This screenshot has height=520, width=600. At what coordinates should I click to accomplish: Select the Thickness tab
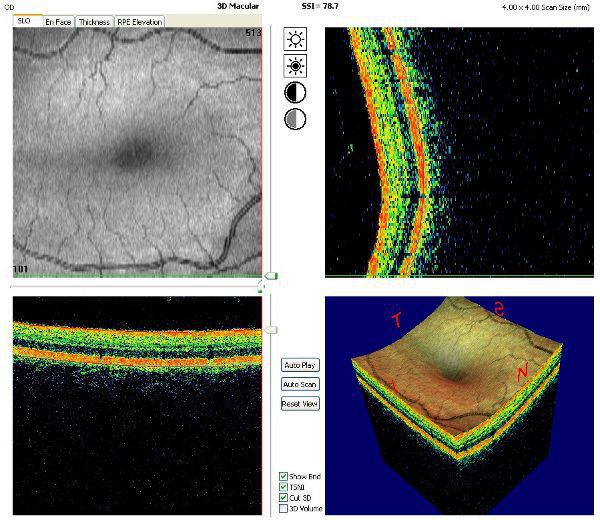(x=94, y=22)
